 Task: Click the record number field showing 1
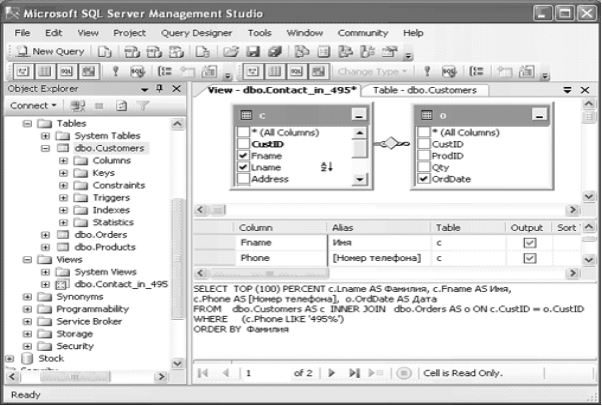tap(265, 373)
